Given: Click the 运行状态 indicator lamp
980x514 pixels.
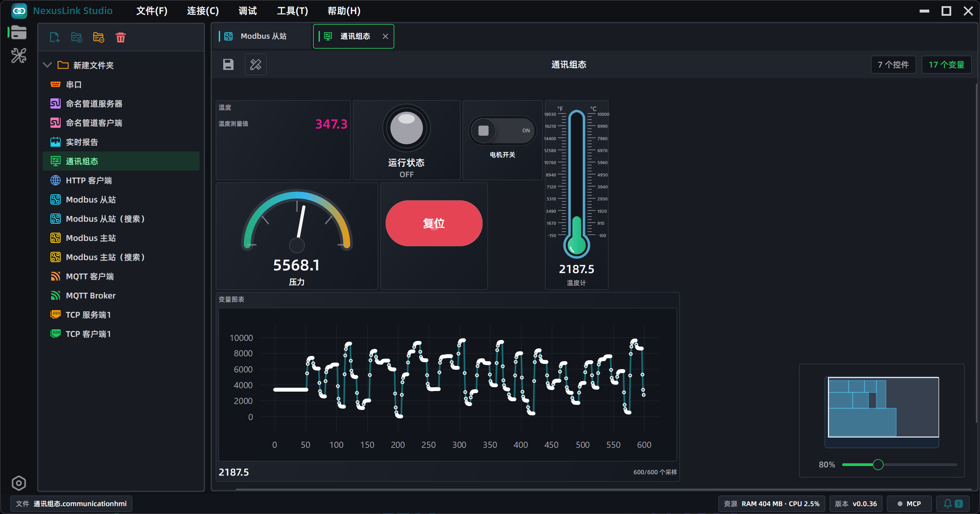Looking at the screenshot, I should (x=406, y=128).
